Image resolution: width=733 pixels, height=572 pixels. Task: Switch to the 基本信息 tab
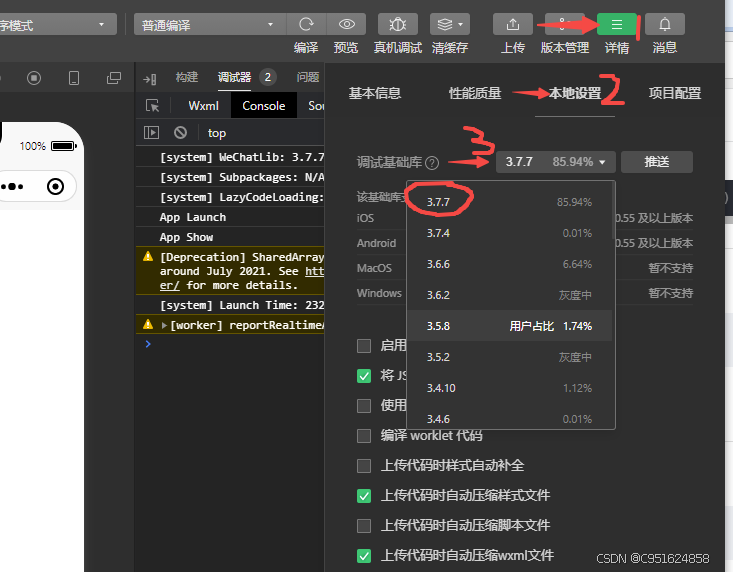374,93
